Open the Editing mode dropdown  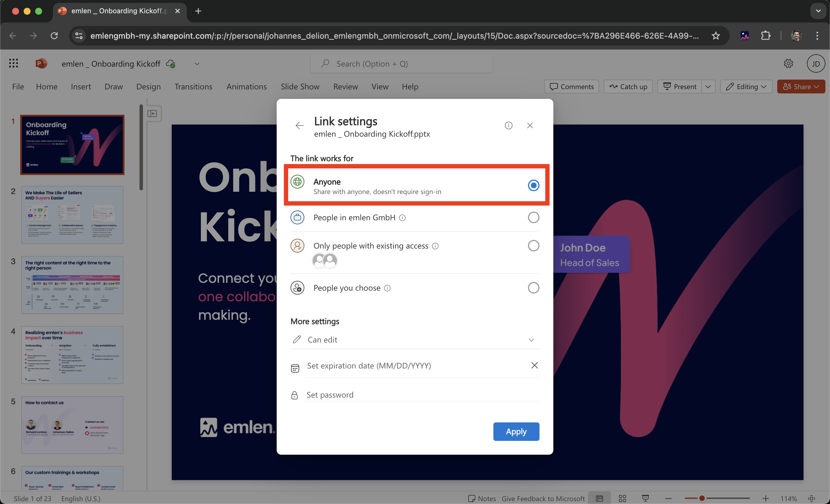pyautogui.click(x=746, y=86)
